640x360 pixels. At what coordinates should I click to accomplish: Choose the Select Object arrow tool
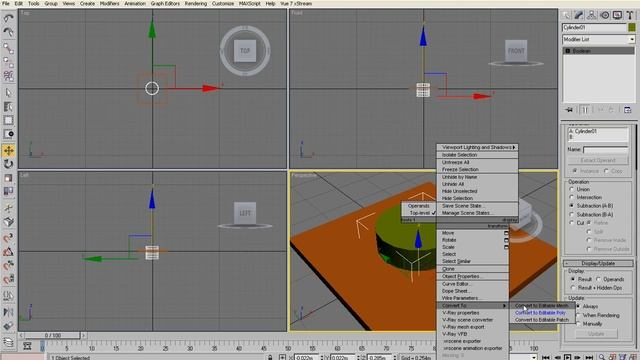pos(8,93)
